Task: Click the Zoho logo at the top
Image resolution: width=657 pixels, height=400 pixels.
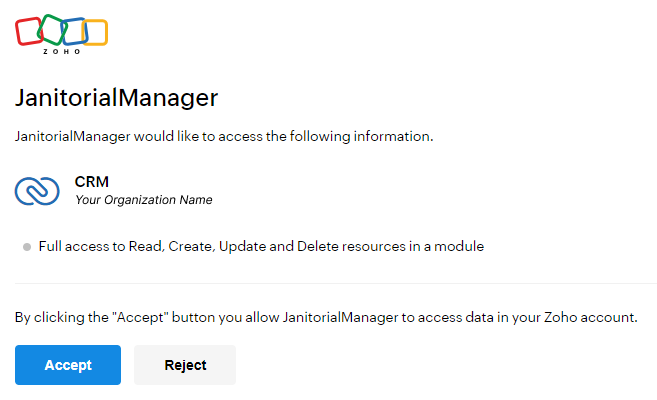Action: click(62, 33)
